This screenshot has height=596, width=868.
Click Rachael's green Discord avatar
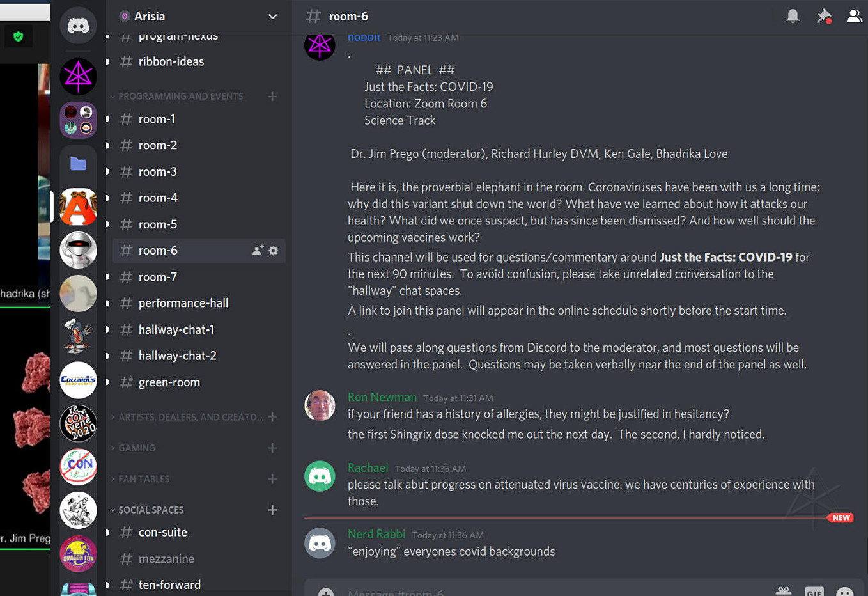click(x=320, y=476)
